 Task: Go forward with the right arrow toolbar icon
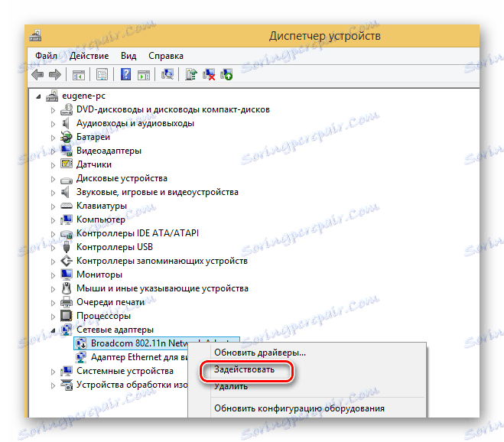pos(54,75)
